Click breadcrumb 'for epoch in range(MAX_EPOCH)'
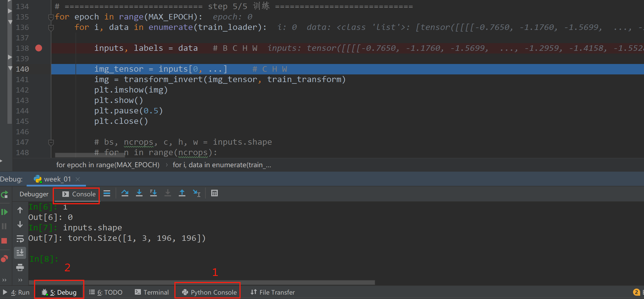 coord(108,165)
